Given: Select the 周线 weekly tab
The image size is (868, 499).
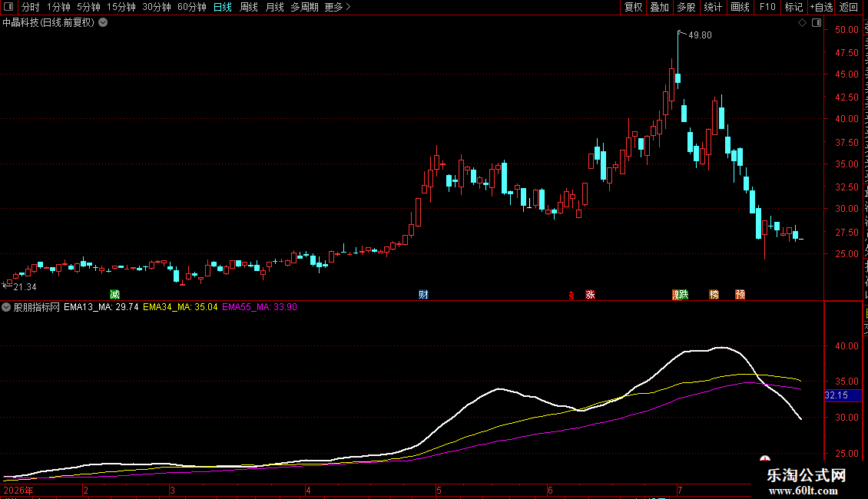Looking at the screenshot, I should click(x=249, y=7).
